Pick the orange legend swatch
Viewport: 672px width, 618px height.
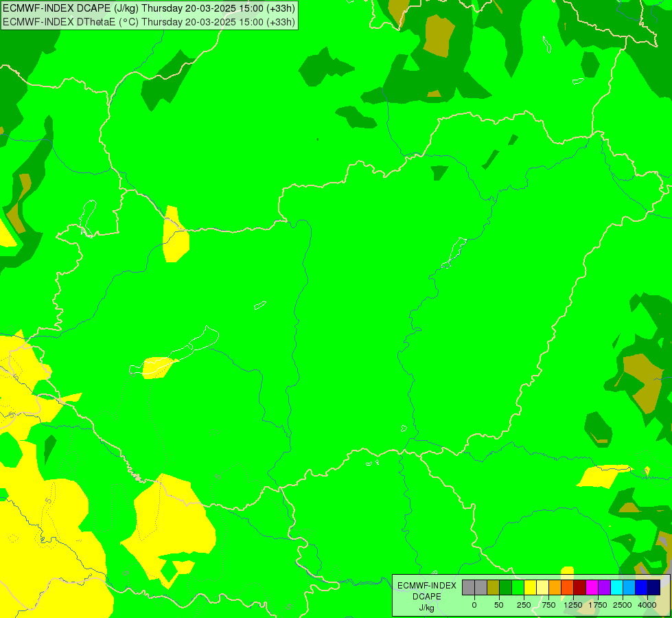555,588
